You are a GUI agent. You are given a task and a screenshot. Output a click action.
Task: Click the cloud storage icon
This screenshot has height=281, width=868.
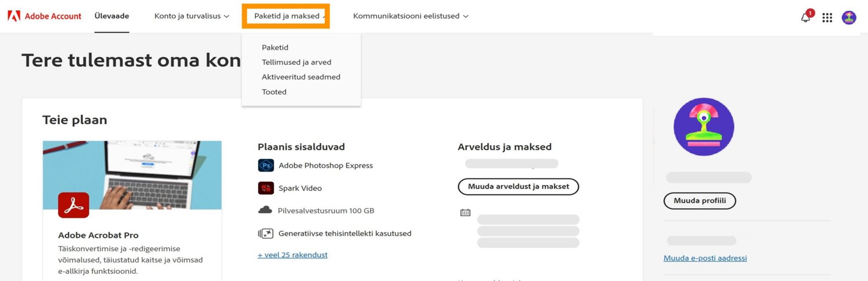tap(265, 210)
